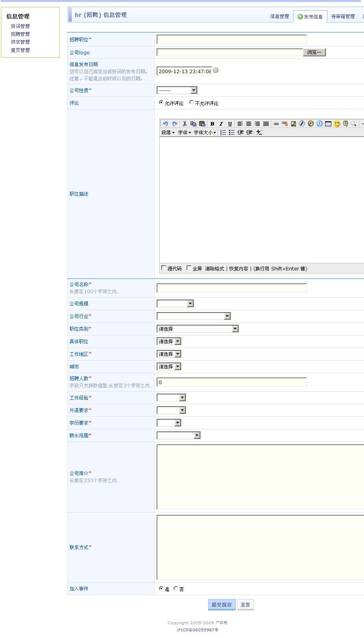This screenshot has width=364, height=638.
Task: Center align text in editor
Action: pos(249,124)
